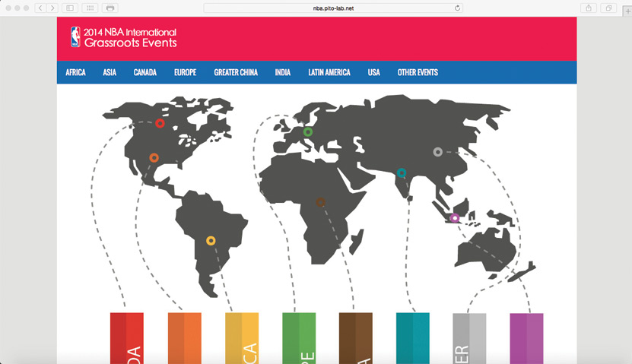The image size is (632, 364).
Task: Open the GREATER CHINA navigation tab
Action: click(236, 73)
